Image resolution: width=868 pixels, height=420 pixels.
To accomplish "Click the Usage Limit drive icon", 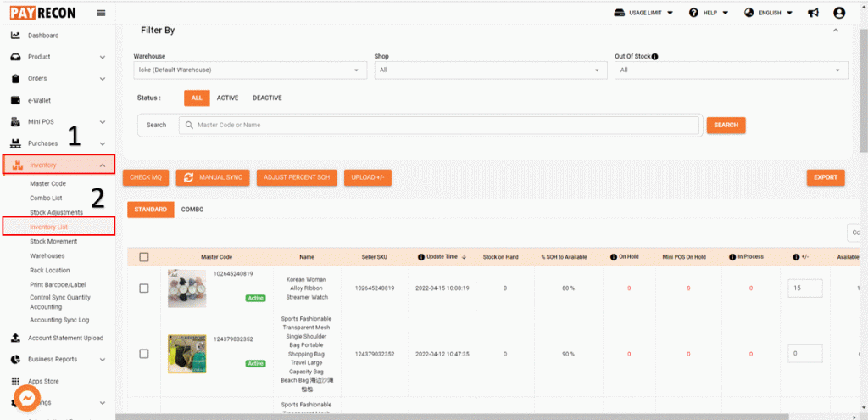I will (x=620, y=13).
